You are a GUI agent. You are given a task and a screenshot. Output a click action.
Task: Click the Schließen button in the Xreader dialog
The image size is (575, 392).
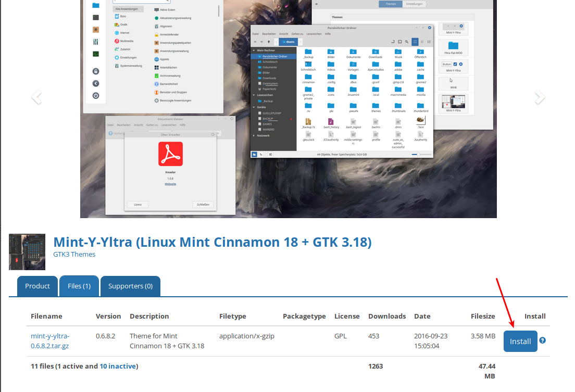203,205
